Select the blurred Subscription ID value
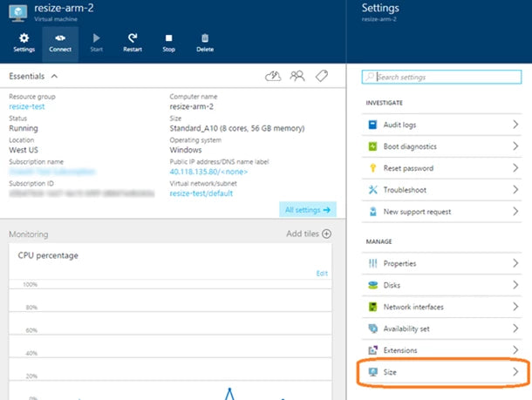532x400 pixels. pos(81,193)
